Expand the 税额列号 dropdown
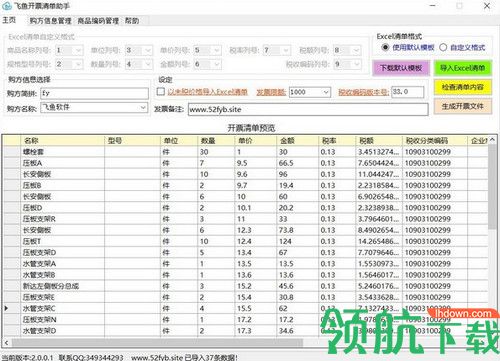This screenshot has width=500, height=361. (356, 50)
